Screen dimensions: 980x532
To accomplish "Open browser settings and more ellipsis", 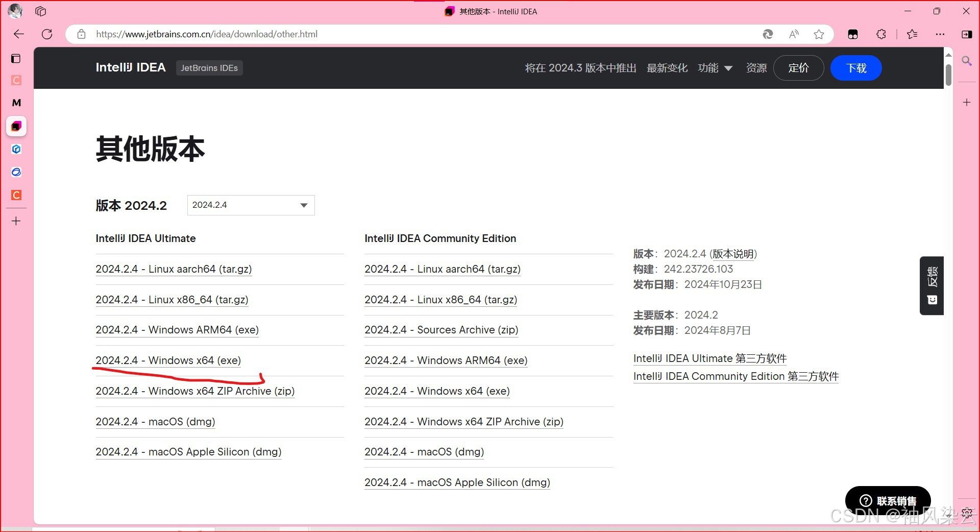I will point(940,34).
